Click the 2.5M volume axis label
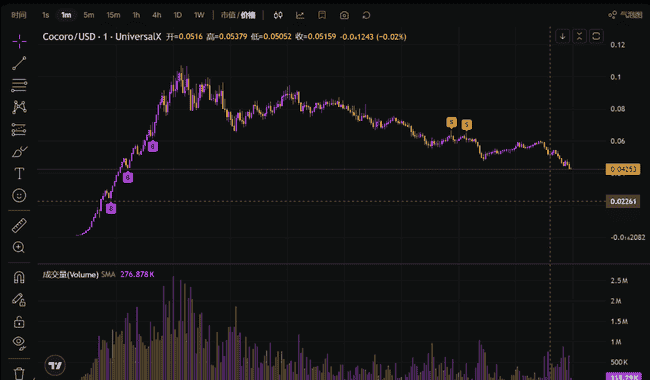 tap(619, 281)
